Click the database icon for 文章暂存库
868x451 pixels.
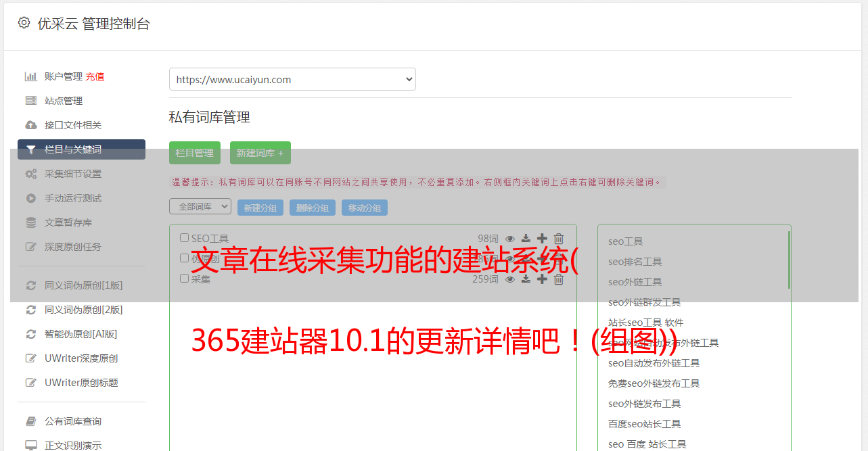pos(30,222)
